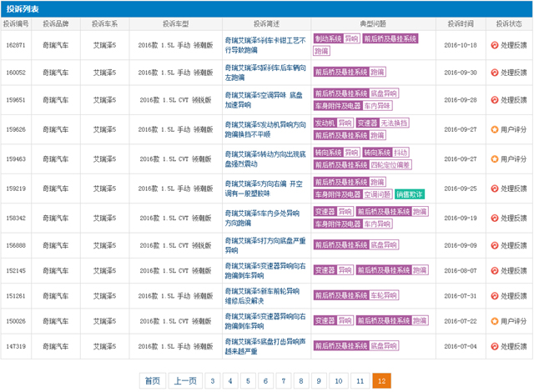Click 发动机 异响 tag in row 159626

[x=334, y=123]
